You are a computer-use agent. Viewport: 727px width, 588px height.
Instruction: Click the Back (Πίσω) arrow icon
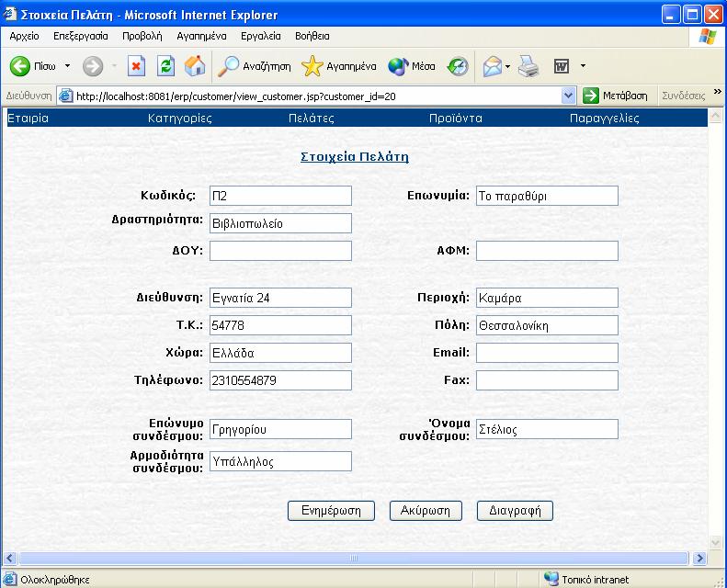20,66
